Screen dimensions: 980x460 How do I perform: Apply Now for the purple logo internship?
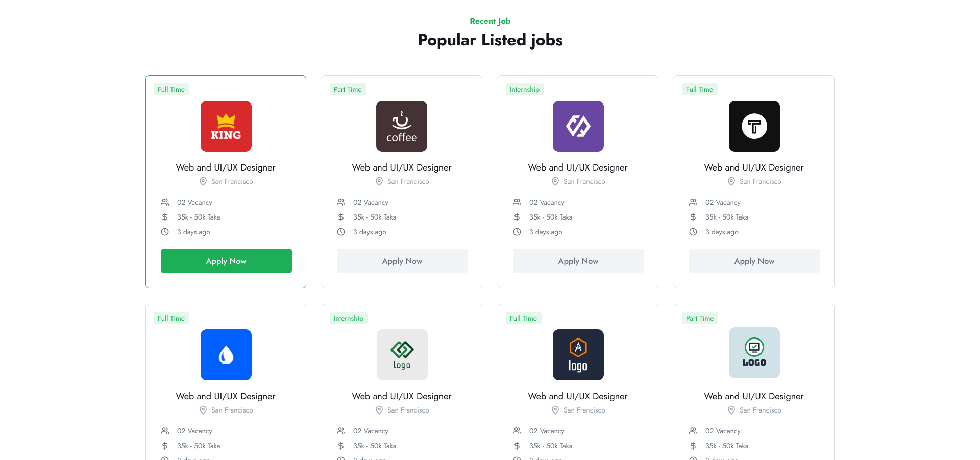point(578,261)
